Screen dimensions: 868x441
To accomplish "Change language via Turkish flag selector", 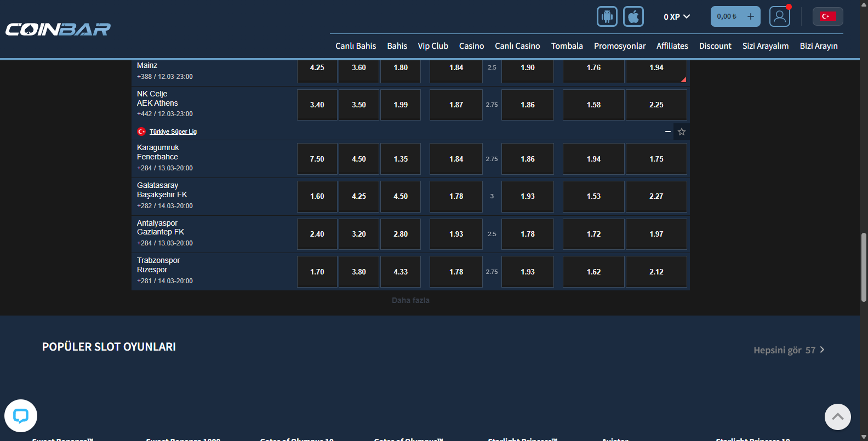I will click(x=827, y=16).
